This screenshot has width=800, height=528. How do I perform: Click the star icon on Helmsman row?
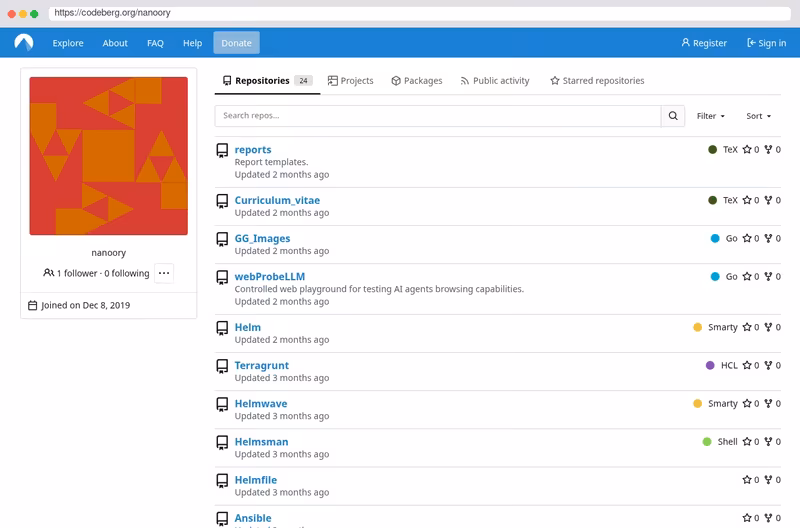pyautogui.click(x=747, y=442)
